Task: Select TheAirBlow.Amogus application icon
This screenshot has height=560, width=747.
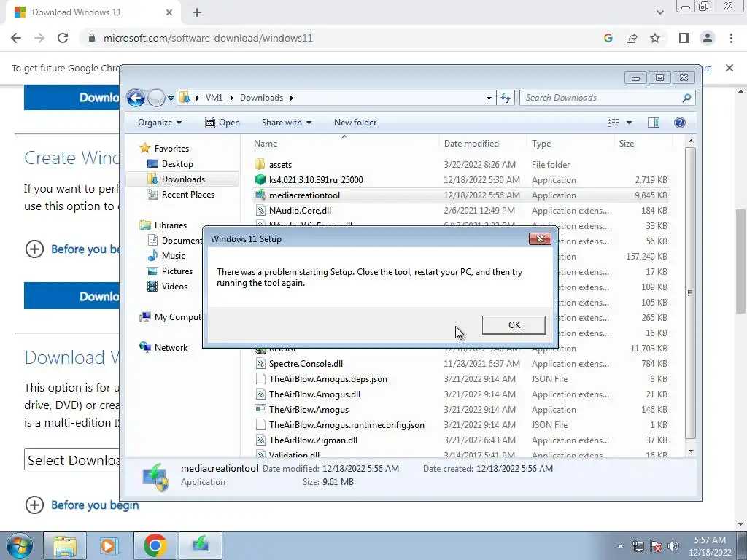Action: (260, 410)
